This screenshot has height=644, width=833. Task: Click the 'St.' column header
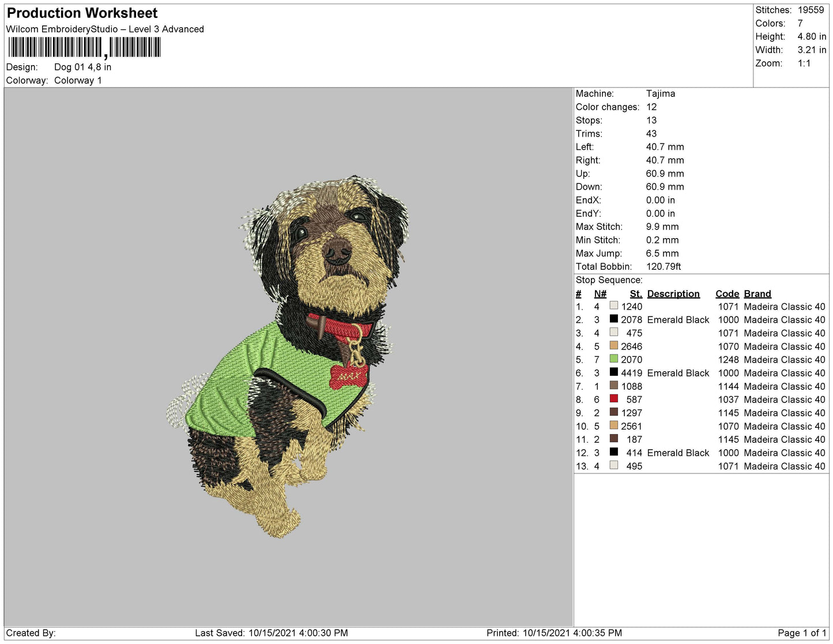coord(636,293)
